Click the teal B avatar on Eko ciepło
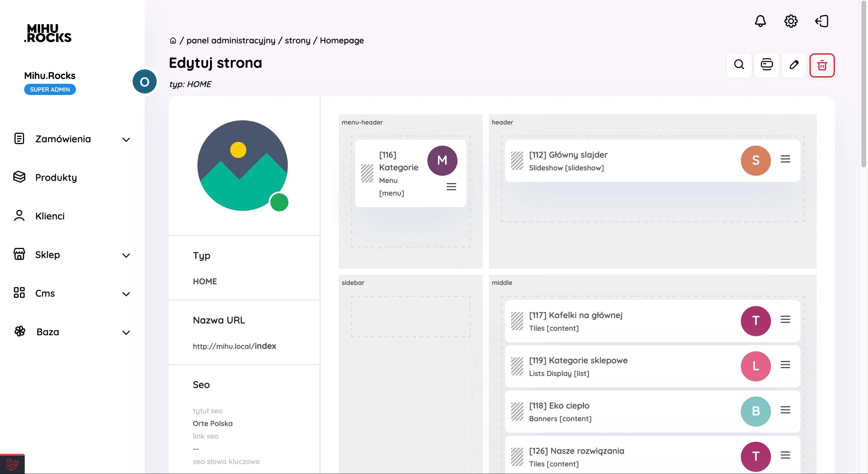 [756, 411]
